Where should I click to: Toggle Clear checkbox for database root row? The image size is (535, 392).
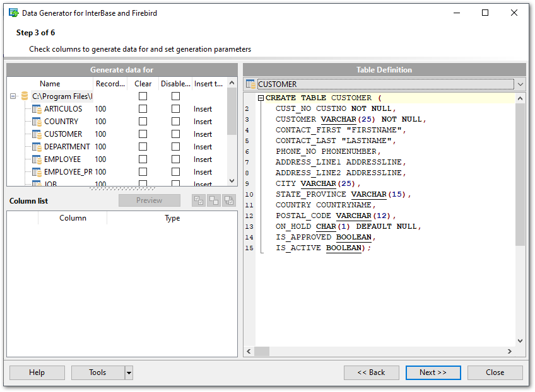coord(143,96)
